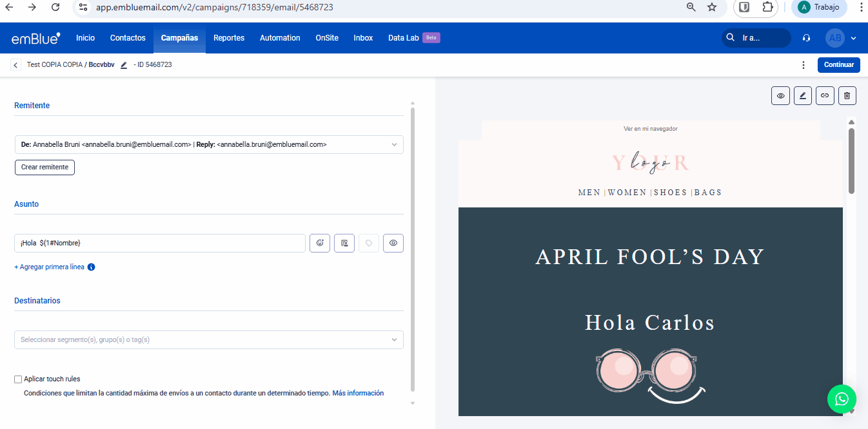Click the personalization field icon beside subject
Screen dimensions: 868x429
pos(344,243)
